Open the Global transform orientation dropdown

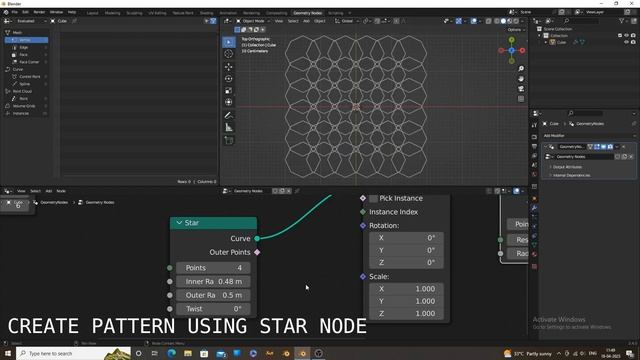click(x=347, y=21)
